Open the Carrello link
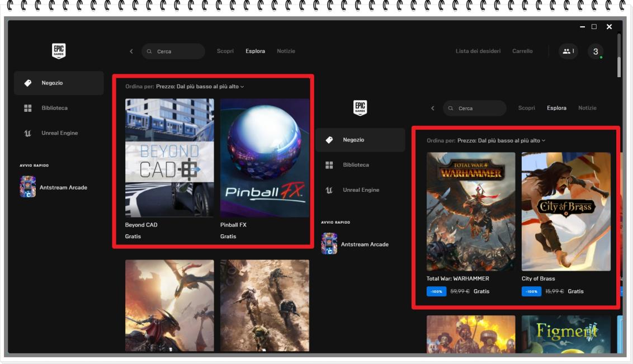This screenshot has width=633, height=364. click(522, 51)
